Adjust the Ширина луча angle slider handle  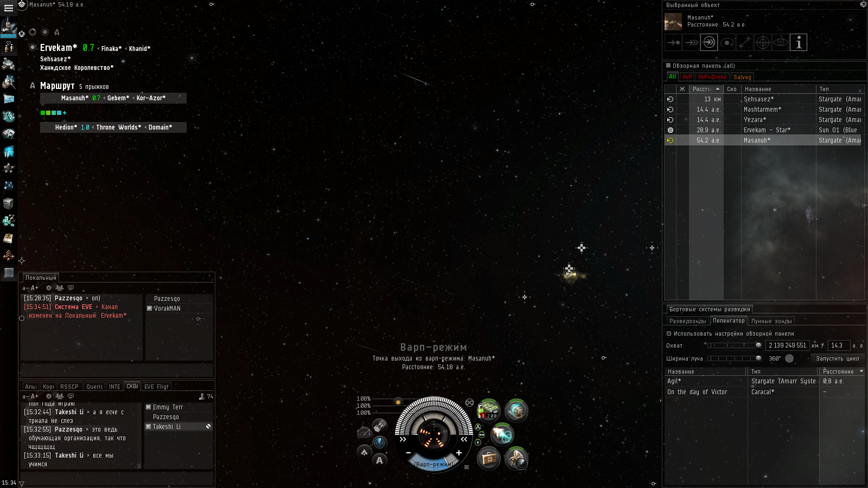pyautogui.click(x=758, y=358)
